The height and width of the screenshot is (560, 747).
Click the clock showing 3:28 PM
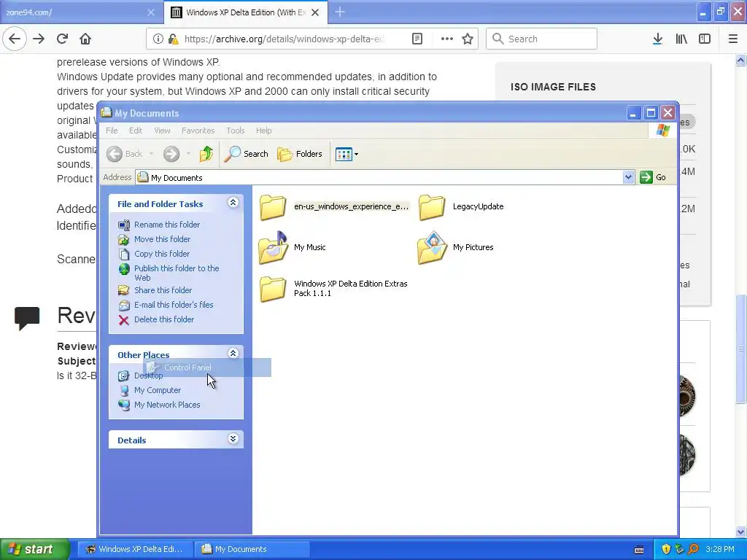tap(720, 549)
